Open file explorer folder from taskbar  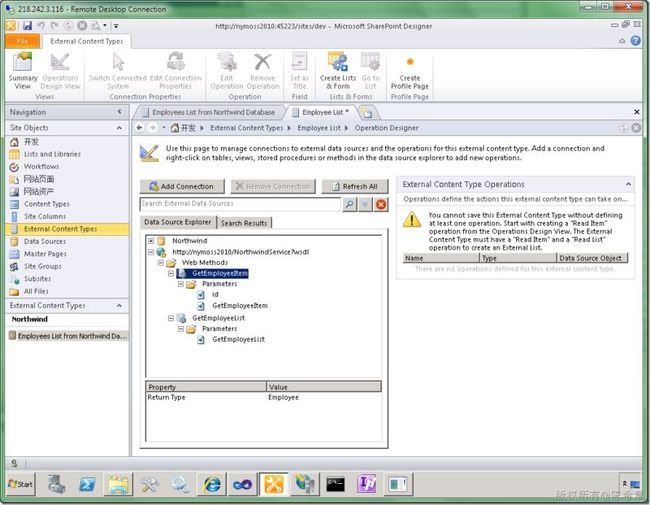pyautogui.click(x=118, y=484)
